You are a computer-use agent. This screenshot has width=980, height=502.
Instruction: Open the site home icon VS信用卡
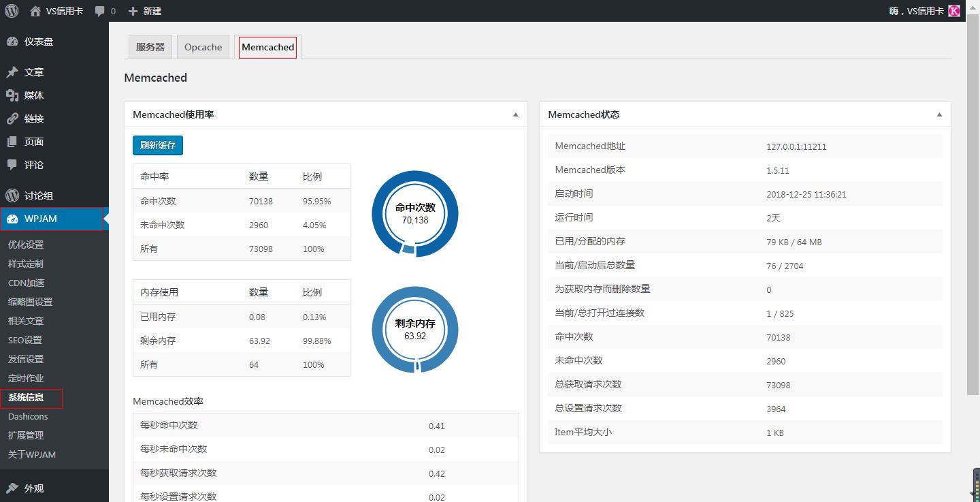[x=35, y=11]
